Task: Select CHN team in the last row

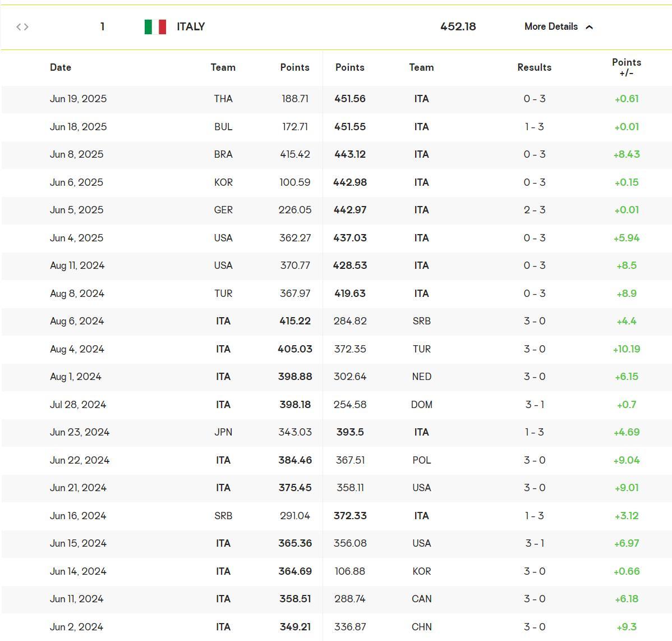Action: [421, 627]
